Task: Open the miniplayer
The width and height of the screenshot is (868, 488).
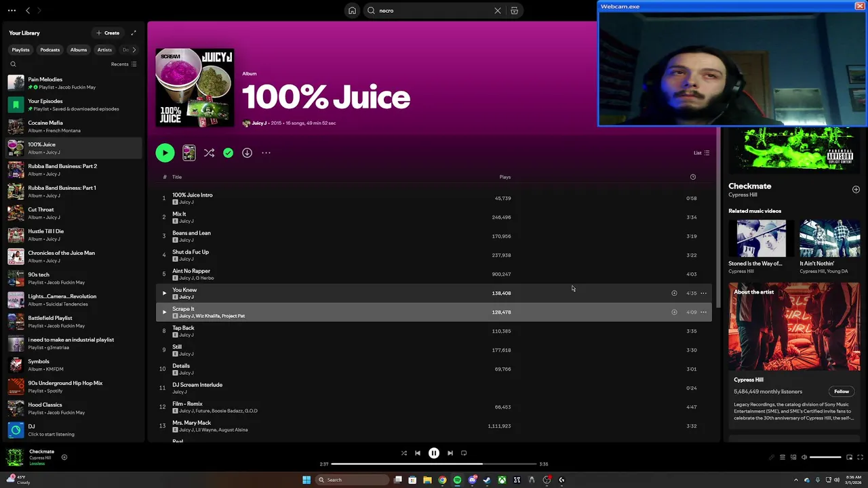Action: click(x=849, y=457)
